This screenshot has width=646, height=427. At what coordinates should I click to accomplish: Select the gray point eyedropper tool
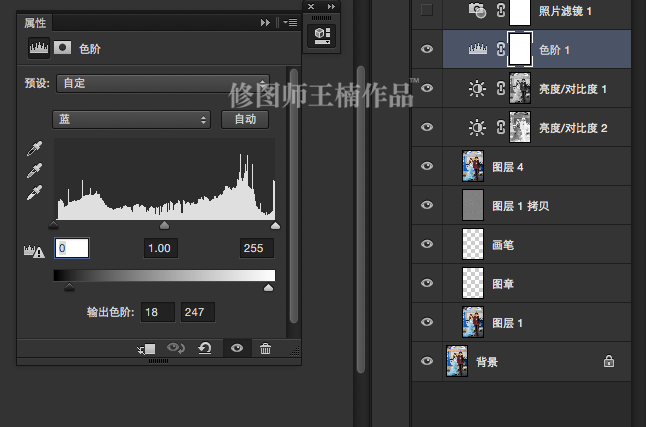pos(35,170)
